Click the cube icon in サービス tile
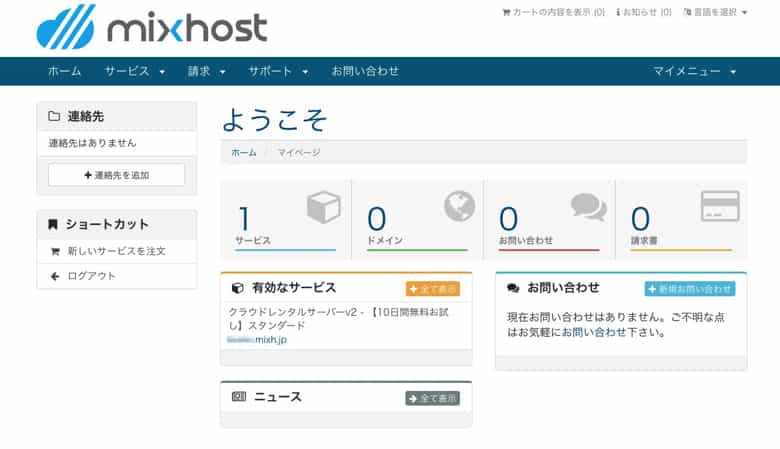This screenshot has height=449, width=780. coord(324,206)
